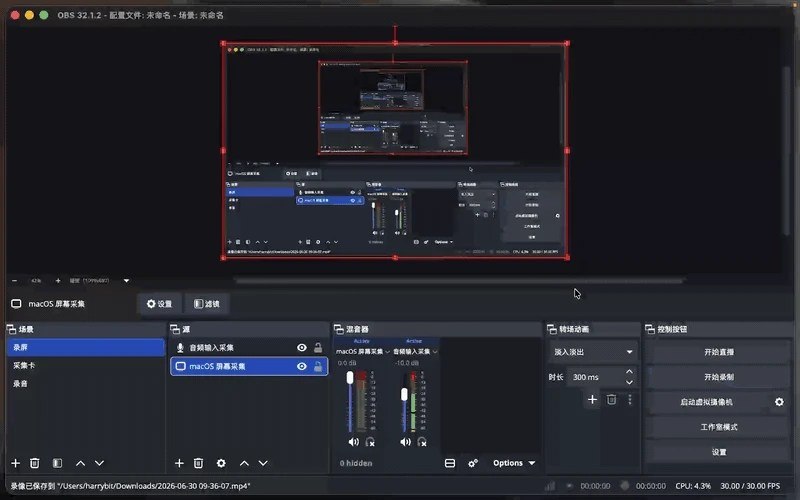Toggle monitoring headphones for 音频输入采集 channel
The image size is (800, 500).
tap(422, 442)
